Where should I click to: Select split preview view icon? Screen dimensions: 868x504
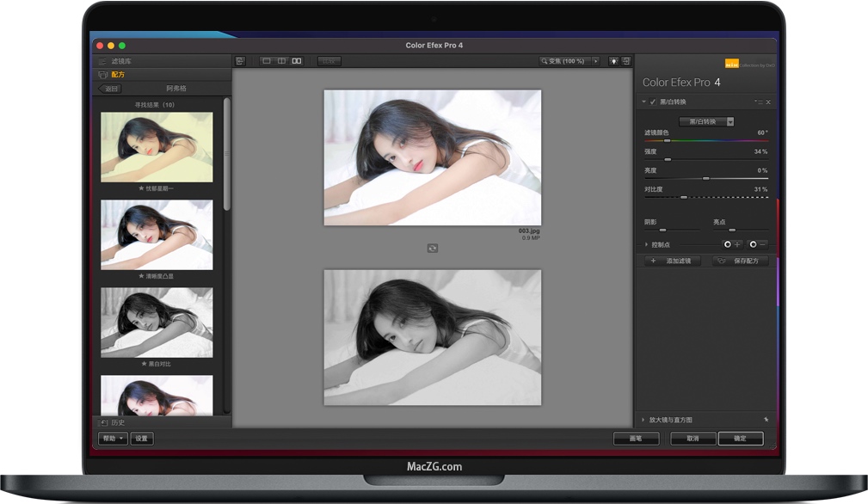[x=281, y=61]
